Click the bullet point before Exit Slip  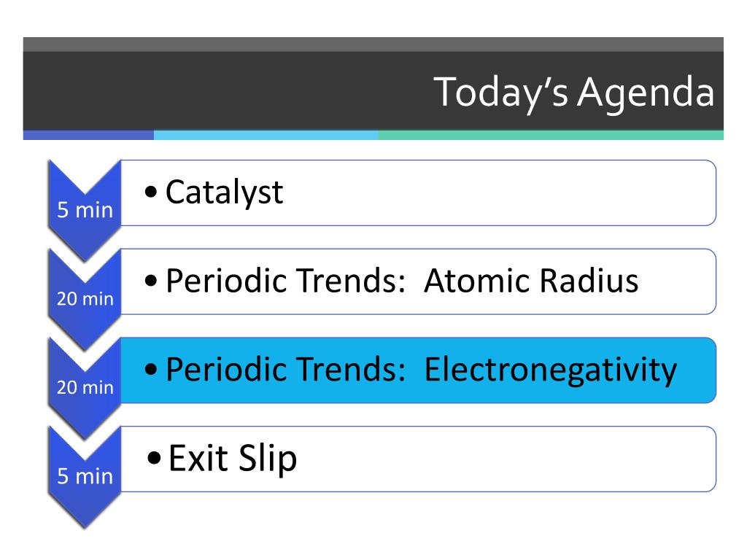point(154,459)
